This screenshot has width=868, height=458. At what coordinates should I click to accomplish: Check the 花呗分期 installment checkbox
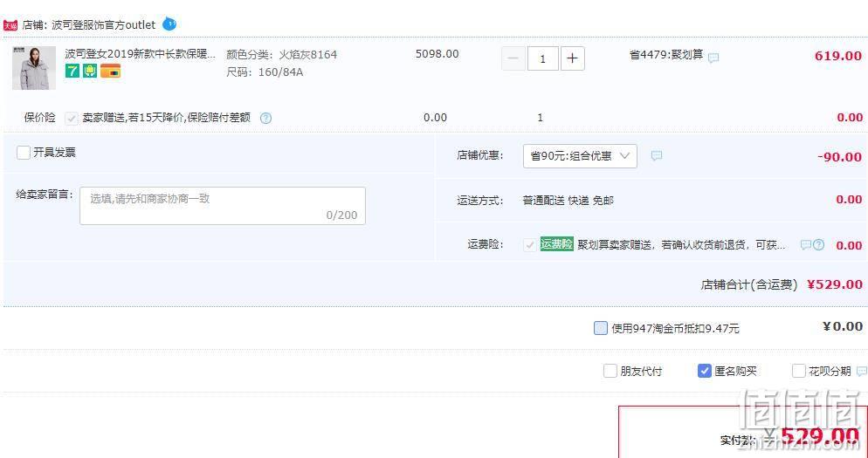798,371
